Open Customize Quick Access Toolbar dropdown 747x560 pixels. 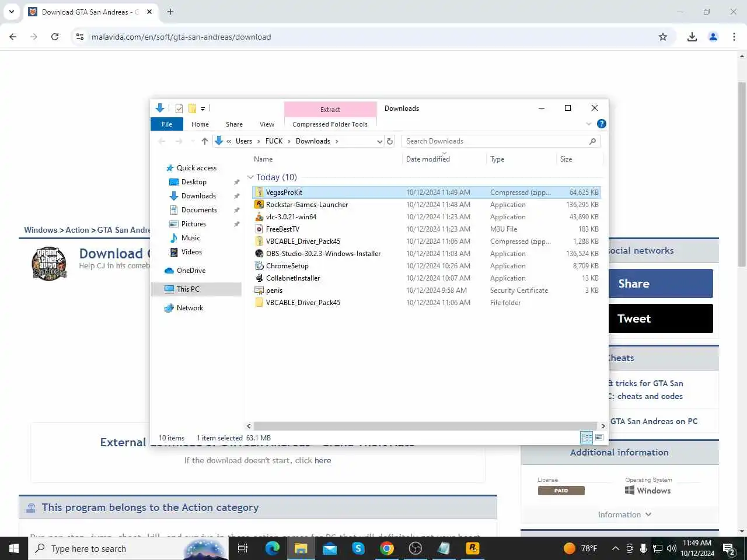click(x=203, y=108)
